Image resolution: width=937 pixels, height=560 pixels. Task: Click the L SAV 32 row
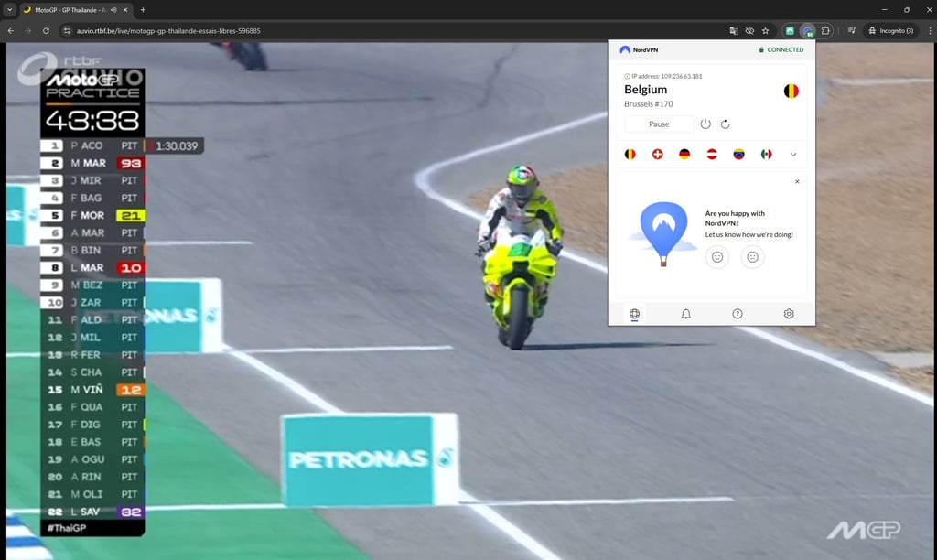(92, 512)
